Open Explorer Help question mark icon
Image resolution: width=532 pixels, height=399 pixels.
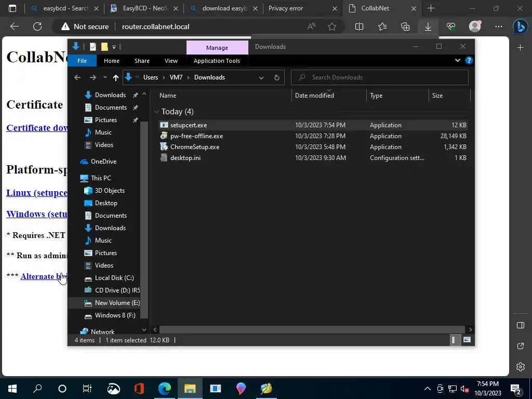(469, 60)
